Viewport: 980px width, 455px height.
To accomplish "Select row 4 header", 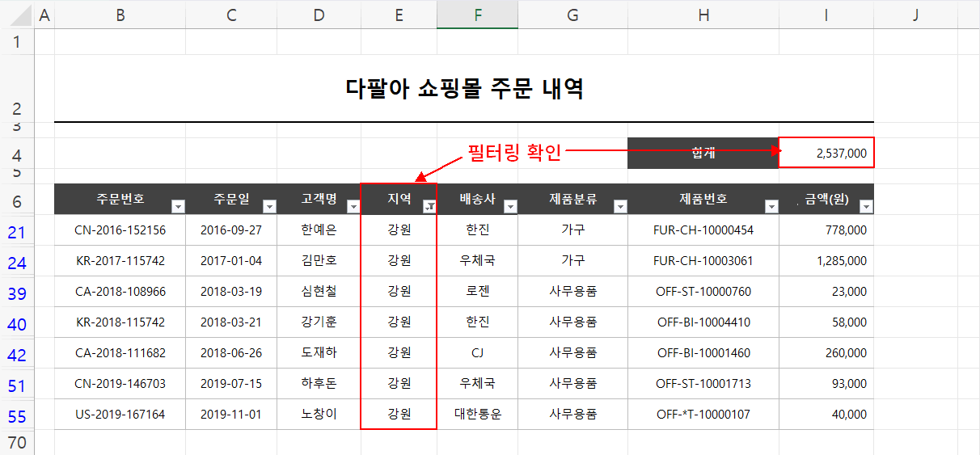I will 17,153.
